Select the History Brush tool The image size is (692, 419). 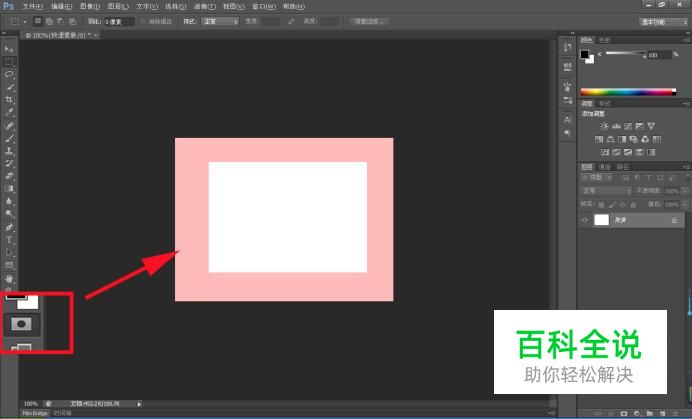[x=9, y=164]
